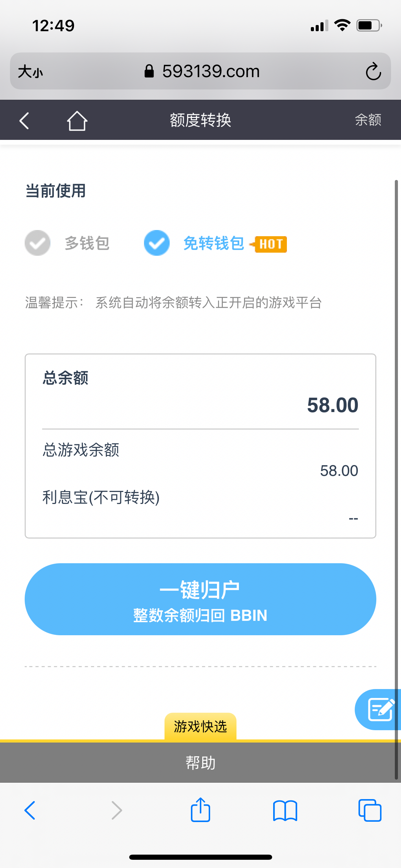Image resolution: width=401 pixels, height=868 pixels.
Task: Tap Safari's forward navigation arrow
Action: click(x=117, y=810)
